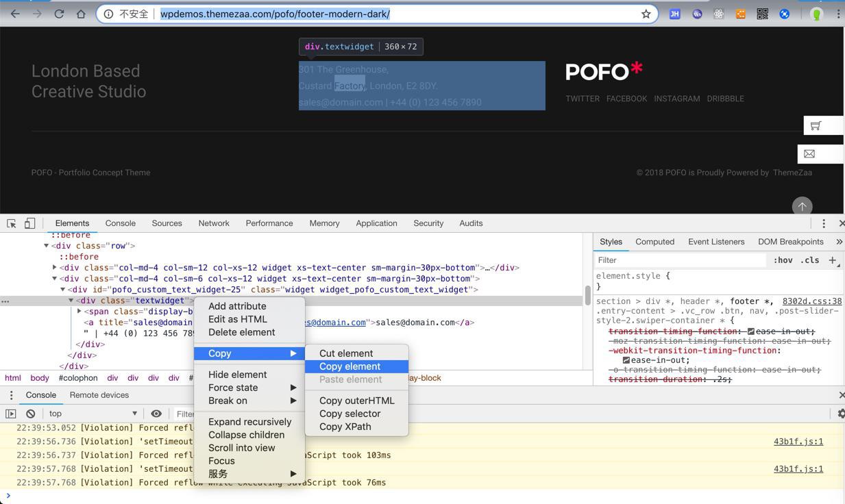Reload the page with the refresh icon
845x504 pixels.
pos(59,14)
